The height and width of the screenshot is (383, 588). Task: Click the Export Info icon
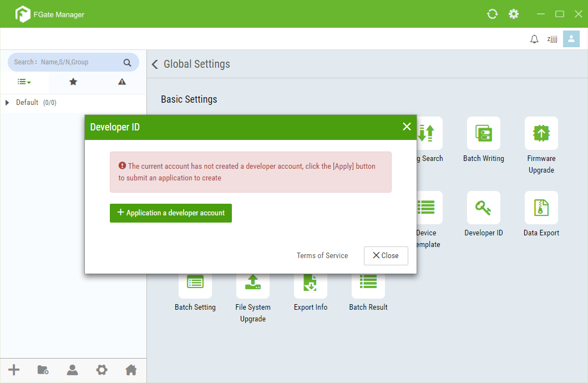(310, 283)
